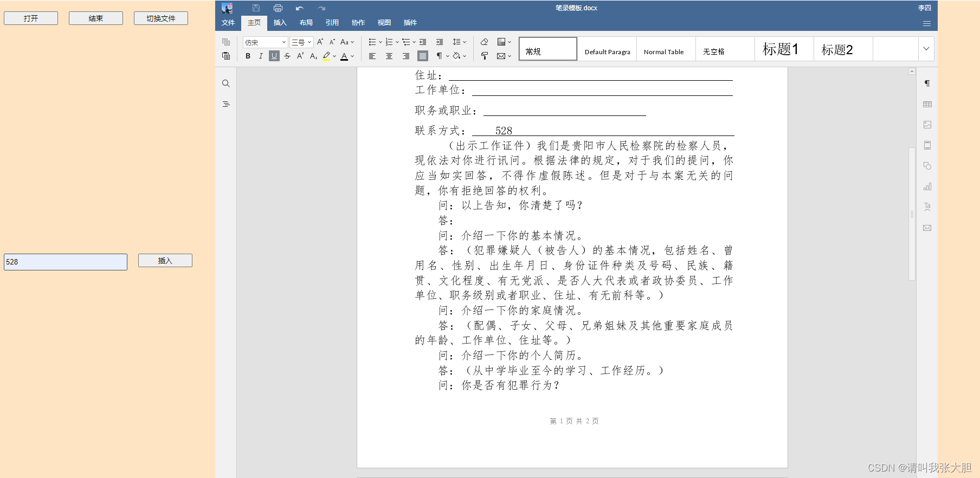Toggle italic formatting

point(261,56)
